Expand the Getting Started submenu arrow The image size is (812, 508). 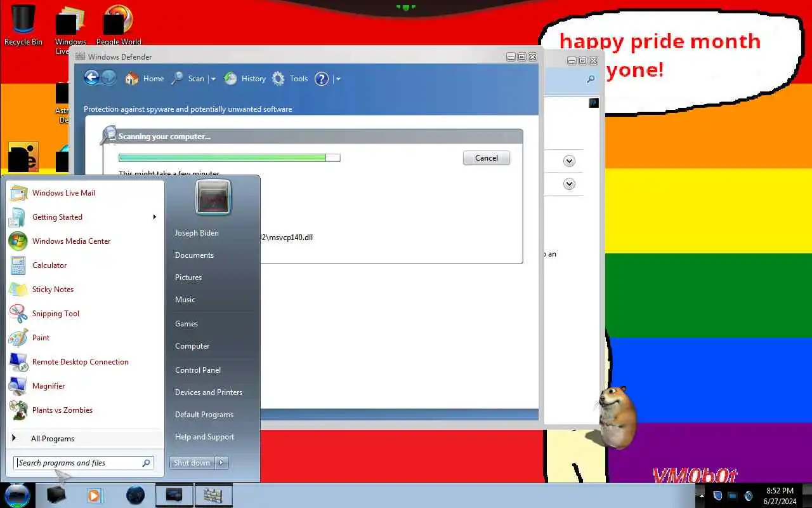pyautogui.click(x=154, y=217)
